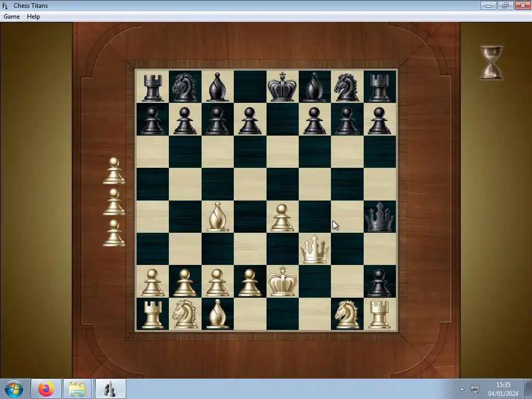Click empty square between black bishop and king
This screenshot has width=532, height=399.
250,87
